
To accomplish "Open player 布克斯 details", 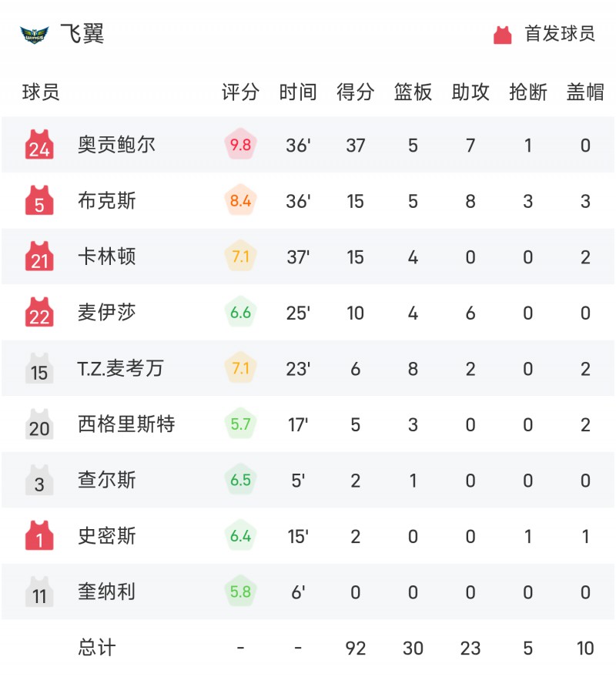I will 106,200.
